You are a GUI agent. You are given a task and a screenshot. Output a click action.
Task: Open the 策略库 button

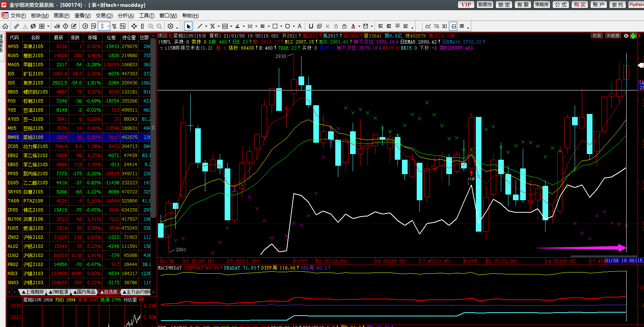[x=542, y=5]
